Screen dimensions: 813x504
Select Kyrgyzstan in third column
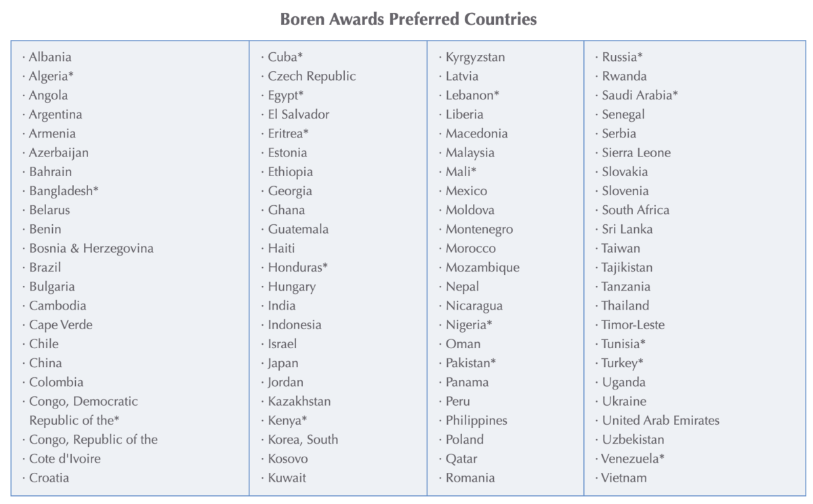[x=476, y=57]
